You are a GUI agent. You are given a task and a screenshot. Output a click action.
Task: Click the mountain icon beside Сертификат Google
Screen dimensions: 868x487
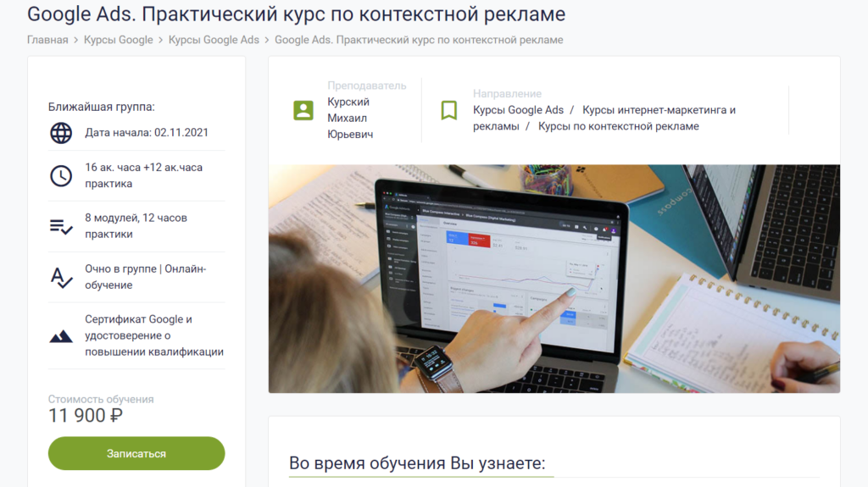[61, 336]
